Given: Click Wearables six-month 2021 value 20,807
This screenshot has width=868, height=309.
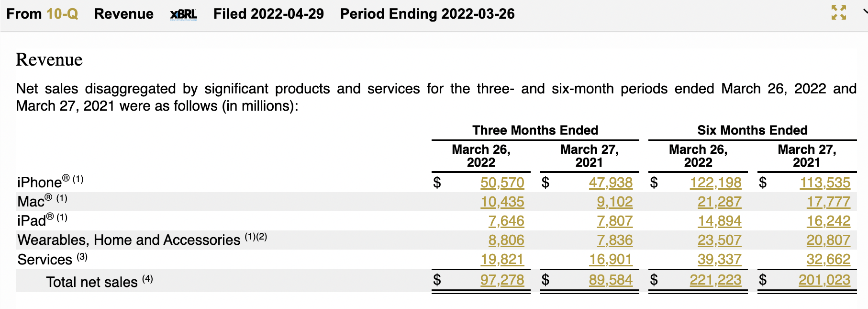Looking at the screenshot, I should (828, 240).
